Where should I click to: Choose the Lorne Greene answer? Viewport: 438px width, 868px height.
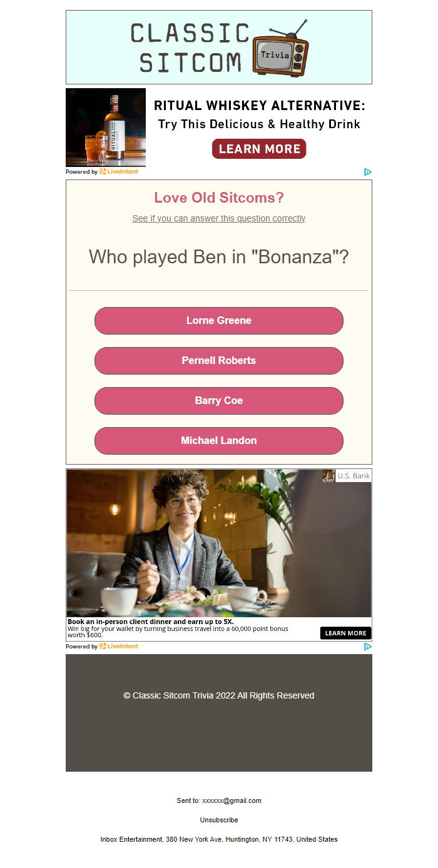tap(219, 321)
